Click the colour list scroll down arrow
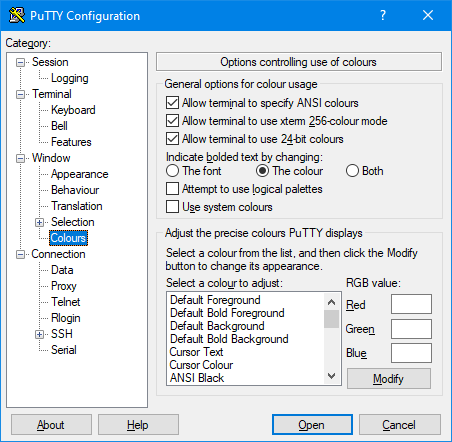 click(x=331, y=376)
